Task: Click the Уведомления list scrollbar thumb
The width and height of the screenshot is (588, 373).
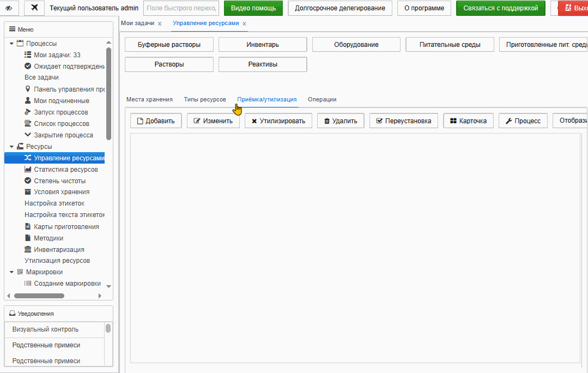Action: coord(108,328)
